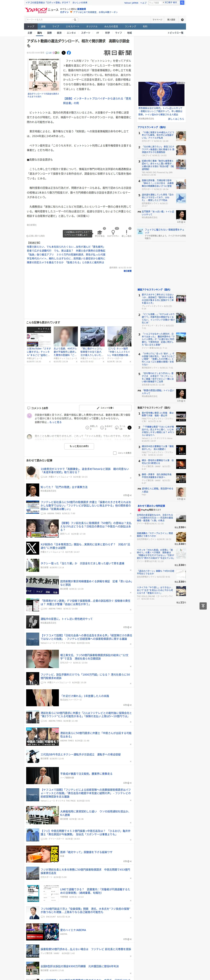React with the わかりやすい lightbulb icon
The width and height of the screenshot is (210, 980).
(113, 232)
